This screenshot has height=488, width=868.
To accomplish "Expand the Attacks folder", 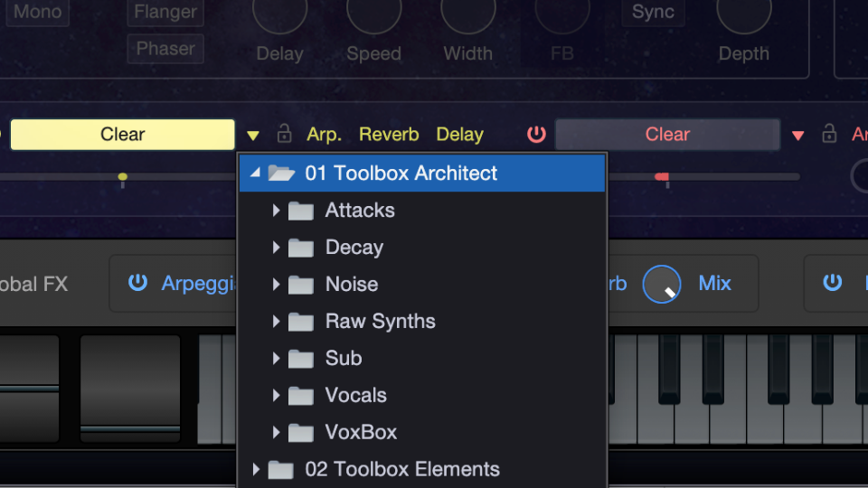I will coord(276,211).
